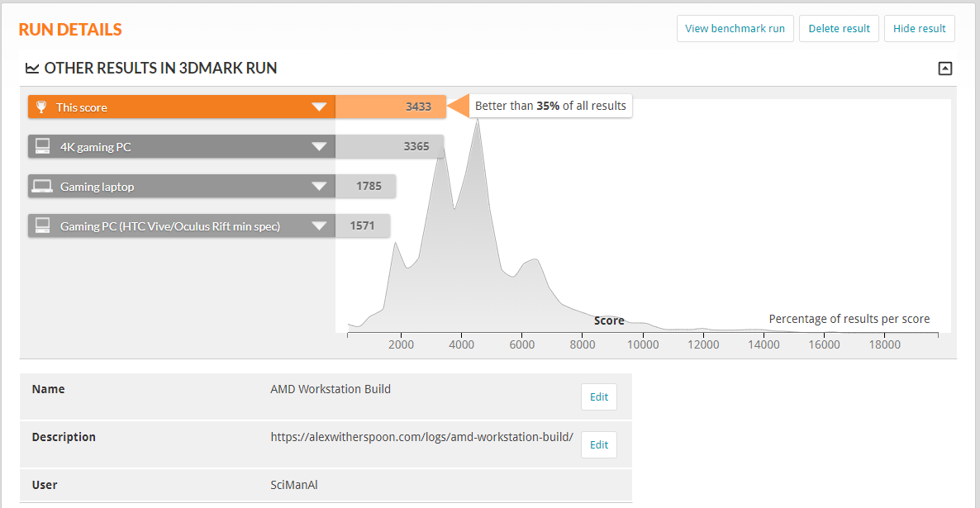Click the Hide result button
980x508 pixels.
[x=919, y=28]
